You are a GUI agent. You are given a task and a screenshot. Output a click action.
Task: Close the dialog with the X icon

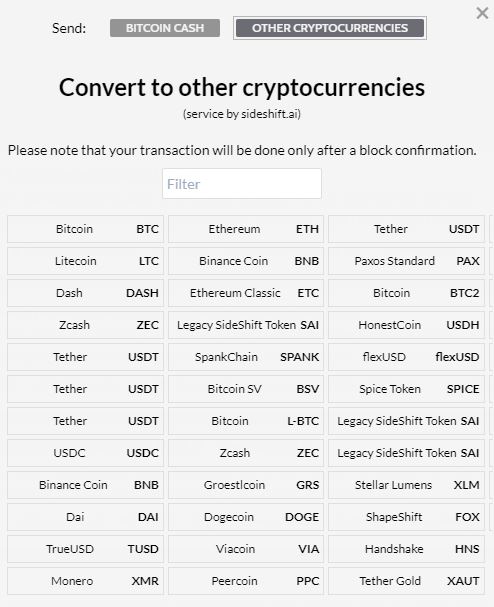tap(482, 13)
